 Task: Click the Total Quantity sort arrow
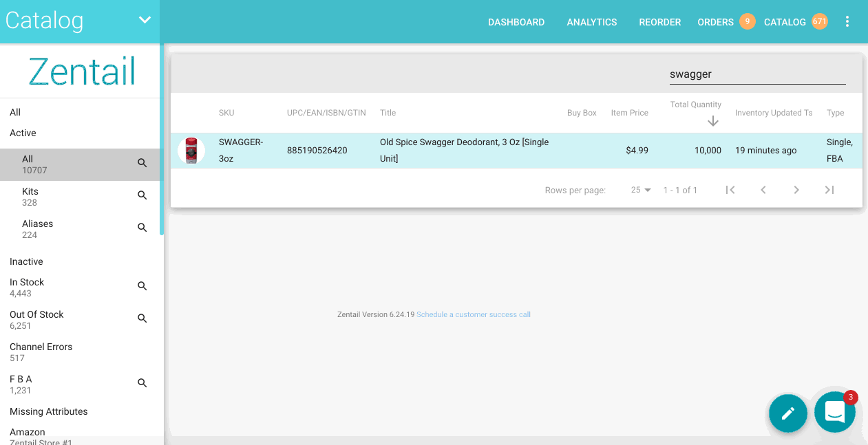coord(713,121)
